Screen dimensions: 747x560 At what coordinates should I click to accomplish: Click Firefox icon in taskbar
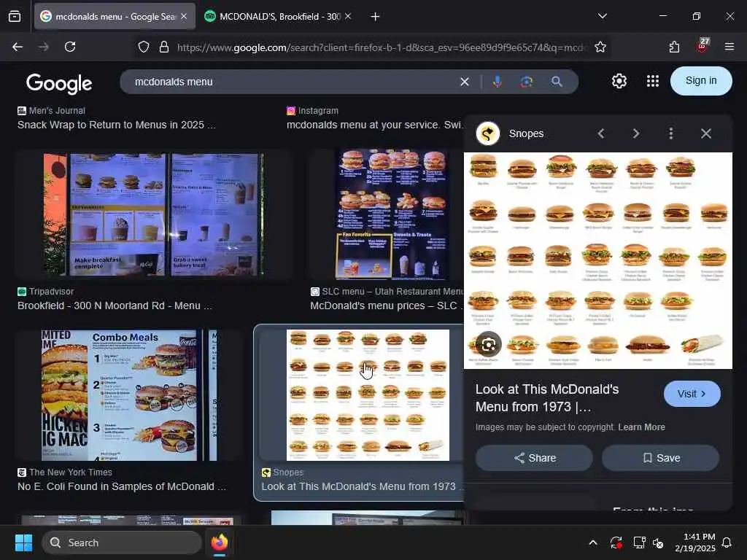click(x=219, y=542)
